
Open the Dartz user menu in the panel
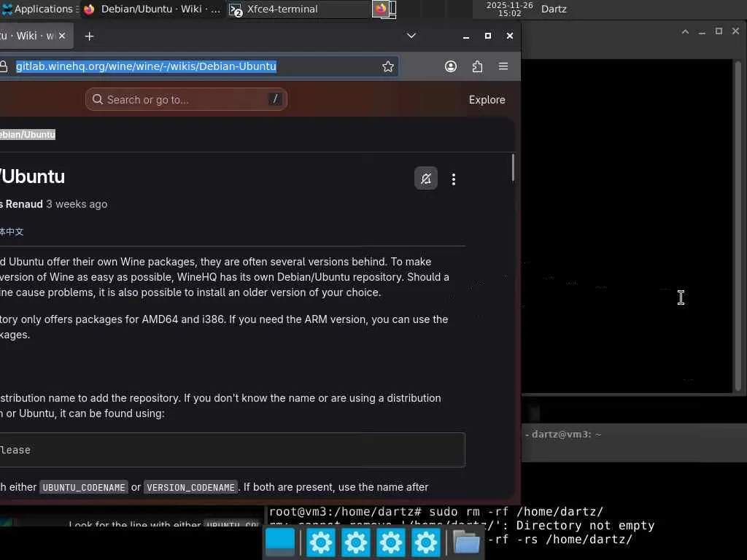pos(554,9)
